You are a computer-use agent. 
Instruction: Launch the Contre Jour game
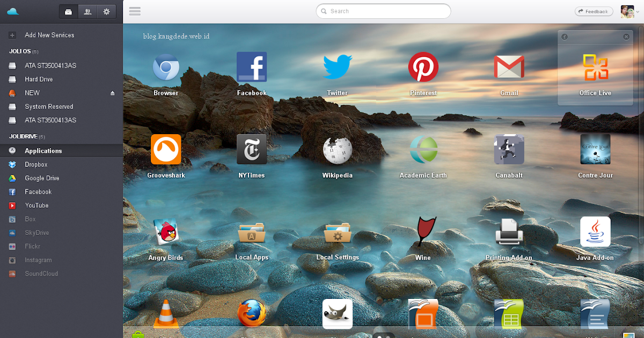(595, 149)
